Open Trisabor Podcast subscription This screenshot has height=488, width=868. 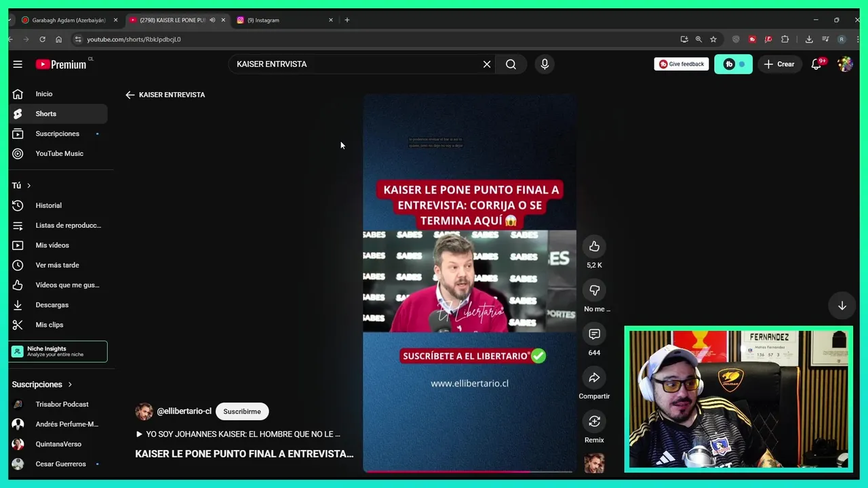click(58, 405)
